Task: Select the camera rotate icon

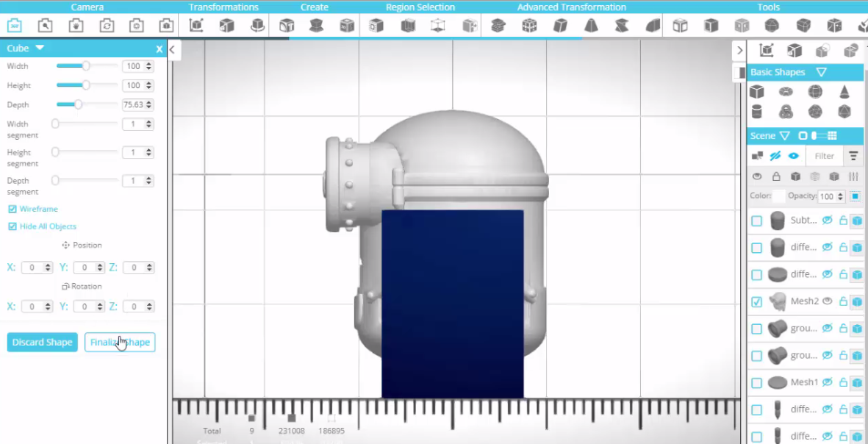Action: [x=107, y=26]
